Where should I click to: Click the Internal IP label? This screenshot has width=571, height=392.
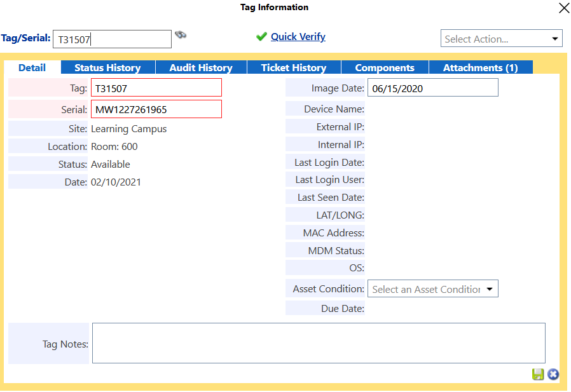(341, 145)
